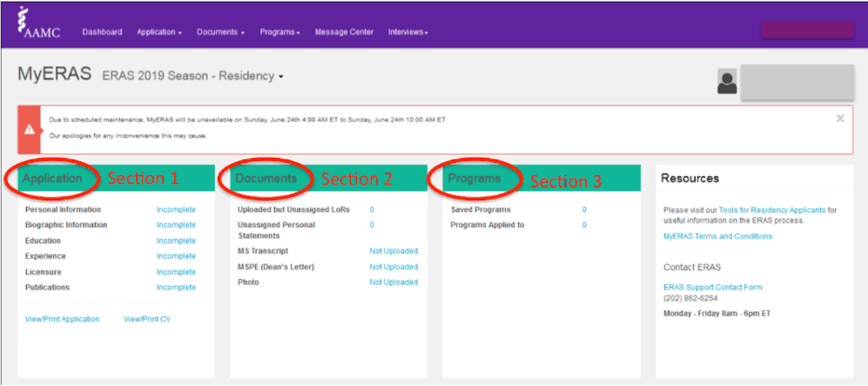This screenshot has width=868, height=386.
Task: Click the red warning alert icon
Action: tap(29, 129)
